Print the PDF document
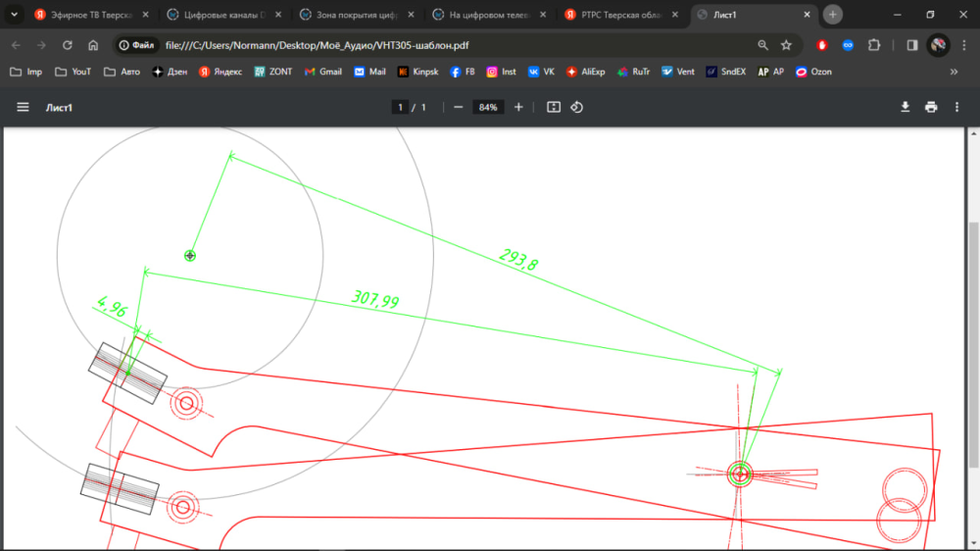The width and height of the screenshot is (980, 551). click(931, 107)
